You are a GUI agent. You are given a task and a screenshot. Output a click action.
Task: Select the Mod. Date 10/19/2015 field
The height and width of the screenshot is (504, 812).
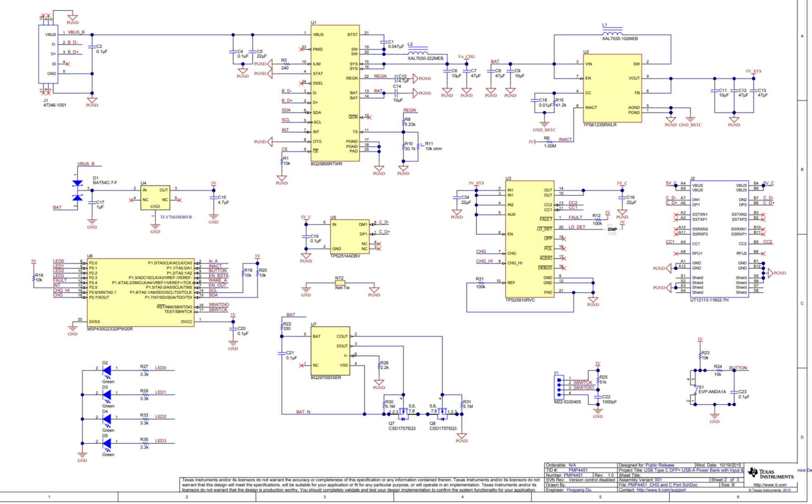point(718,465)
